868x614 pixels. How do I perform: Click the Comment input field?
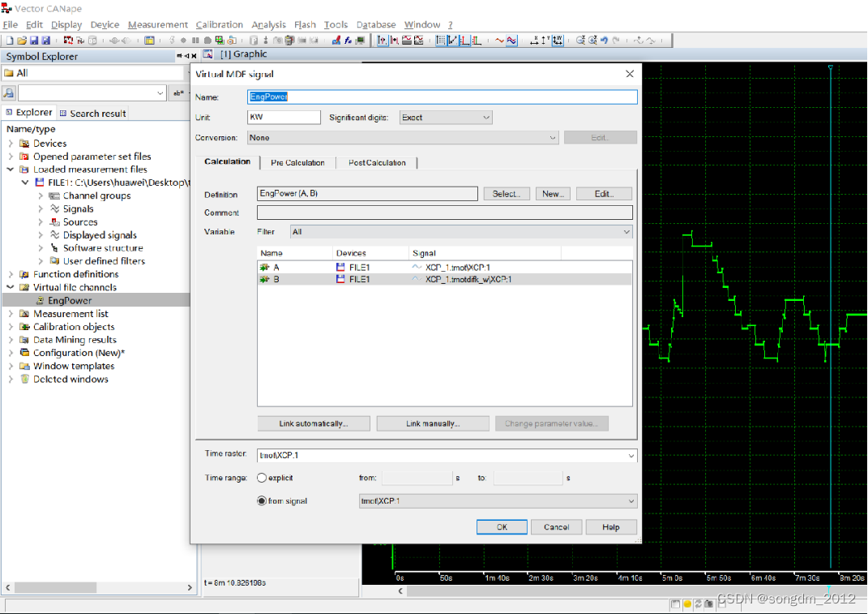pyautogui.click(x=444, y=213)
